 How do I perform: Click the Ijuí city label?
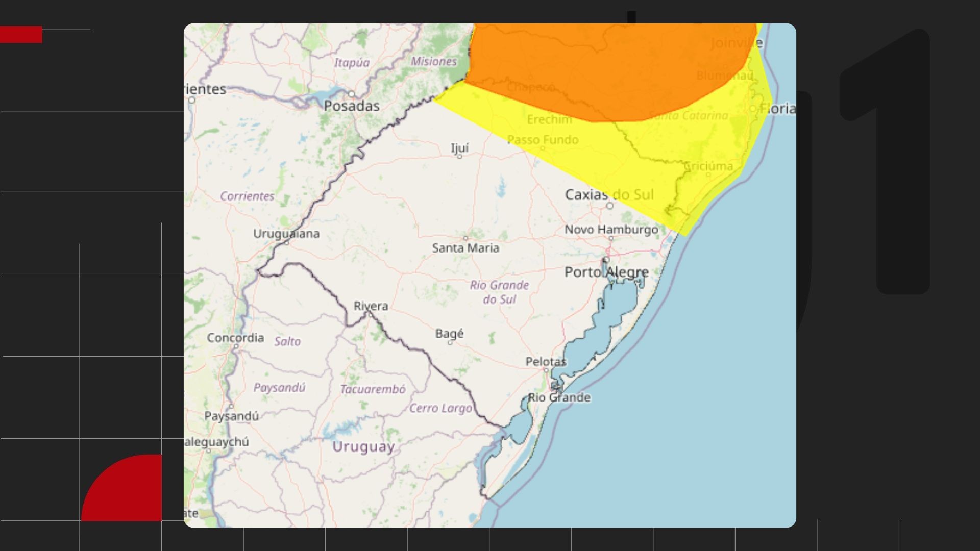click(459, 148)
